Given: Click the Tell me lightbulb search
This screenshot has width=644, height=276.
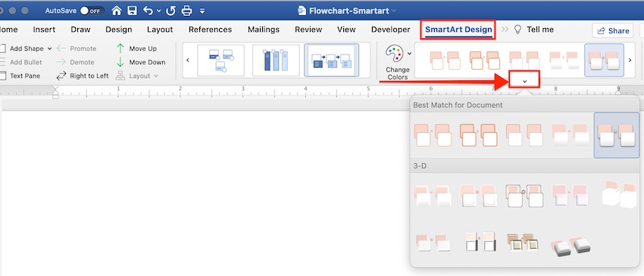Looking at the screenshot, I should 534,30.
